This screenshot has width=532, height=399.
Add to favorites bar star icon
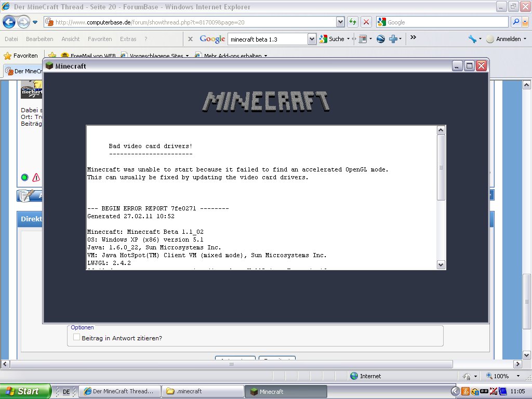52,55
